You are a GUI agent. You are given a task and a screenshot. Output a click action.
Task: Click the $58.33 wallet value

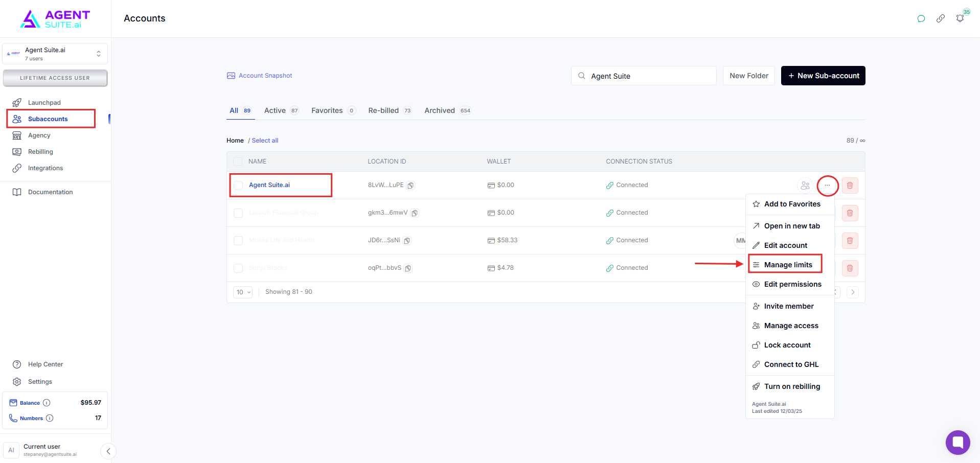pyautogui.click(x=507, y=240)
